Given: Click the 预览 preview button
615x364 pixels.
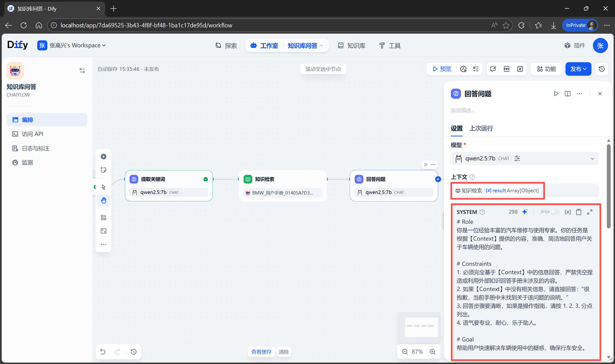Looking at the screenshot, I should [442, 69].
